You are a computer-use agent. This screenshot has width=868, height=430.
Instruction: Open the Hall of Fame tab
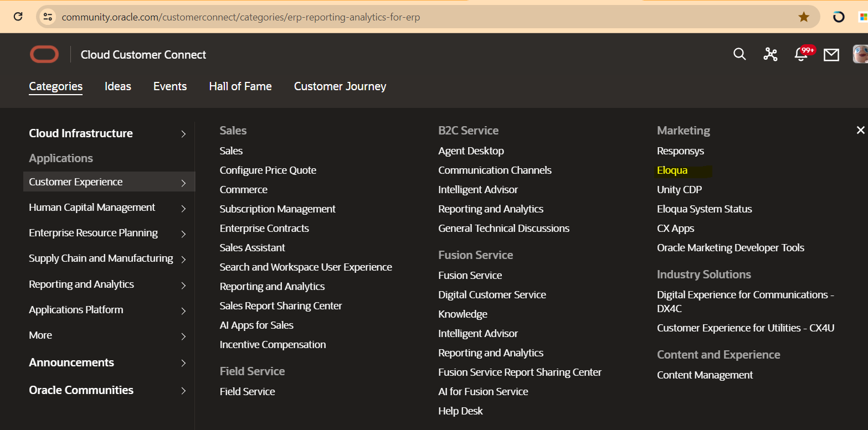[240, 86]
